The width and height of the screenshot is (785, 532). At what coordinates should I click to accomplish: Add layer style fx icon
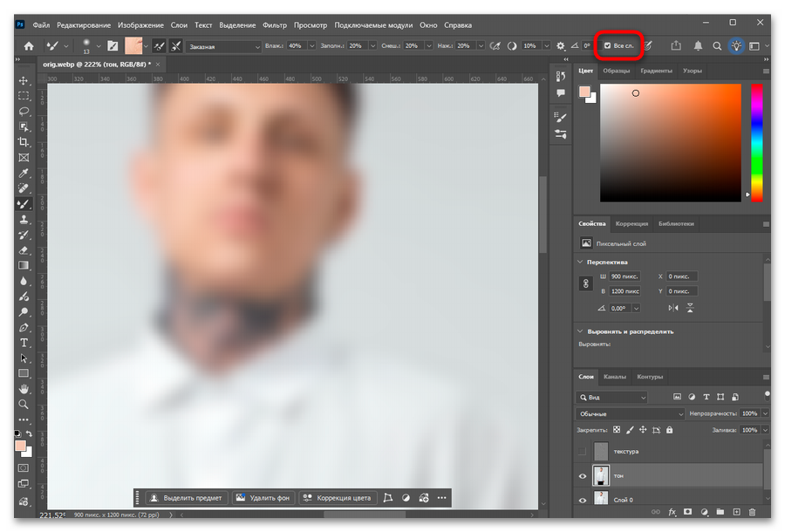tap(672, 512)
